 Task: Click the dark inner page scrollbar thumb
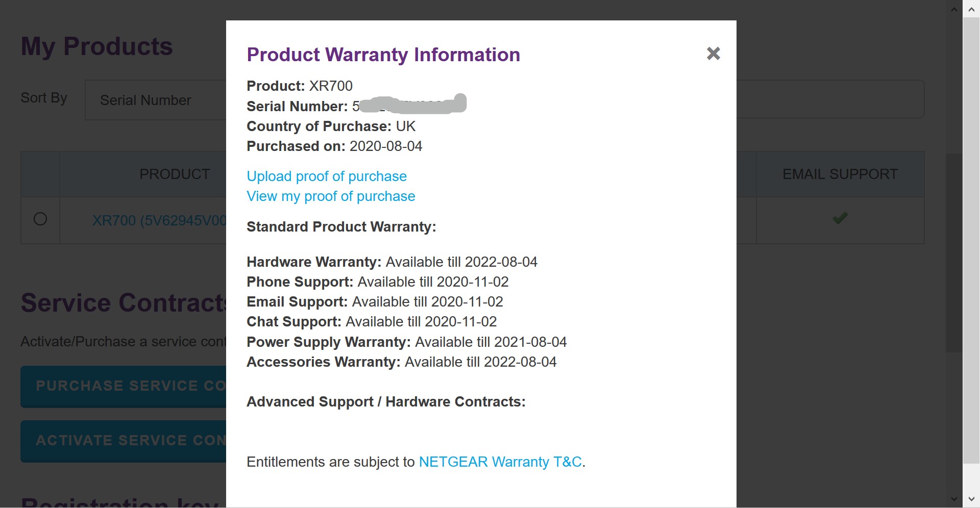953,252
